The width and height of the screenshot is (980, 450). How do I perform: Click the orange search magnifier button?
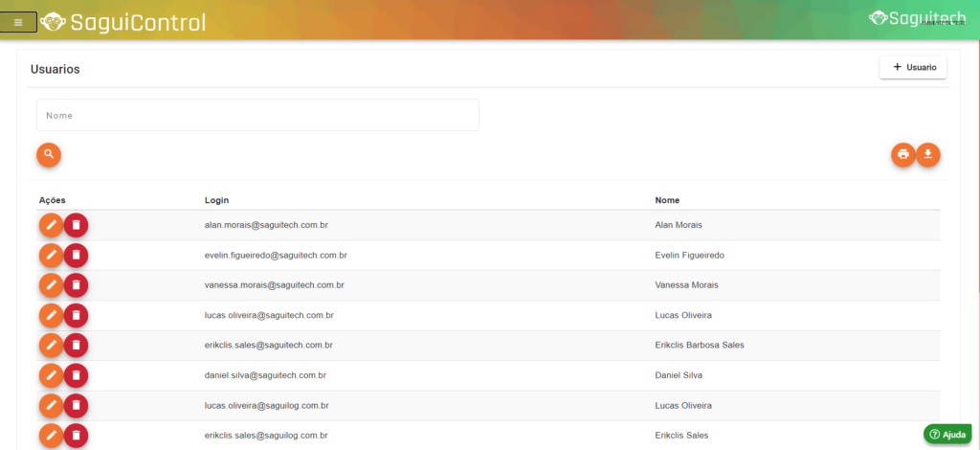click(49, 154)
